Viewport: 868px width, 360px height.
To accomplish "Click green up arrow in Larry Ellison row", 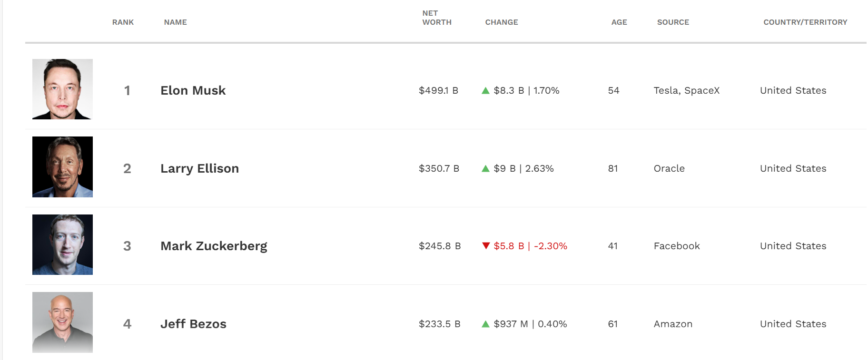I will [485, 168].
